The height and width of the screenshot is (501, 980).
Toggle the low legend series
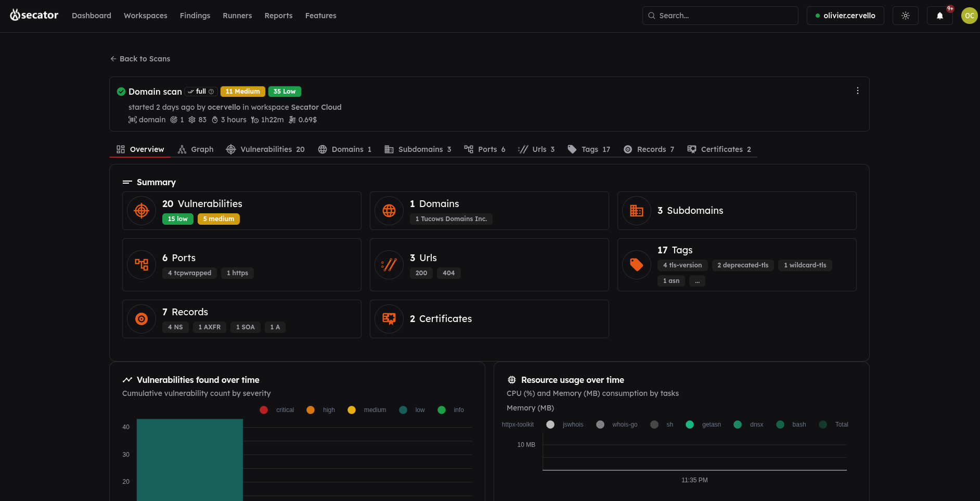point(412,410)
